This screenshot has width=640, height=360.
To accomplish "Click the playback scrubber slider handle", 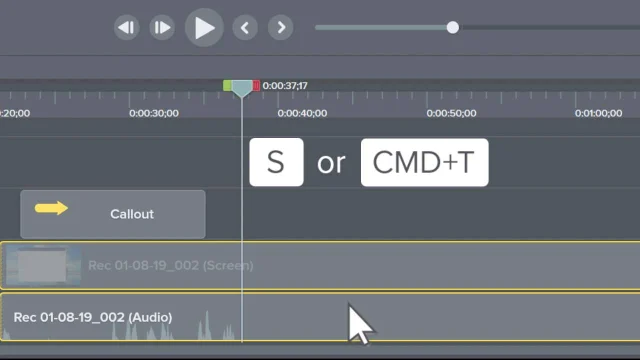I will tap(452, 28).
